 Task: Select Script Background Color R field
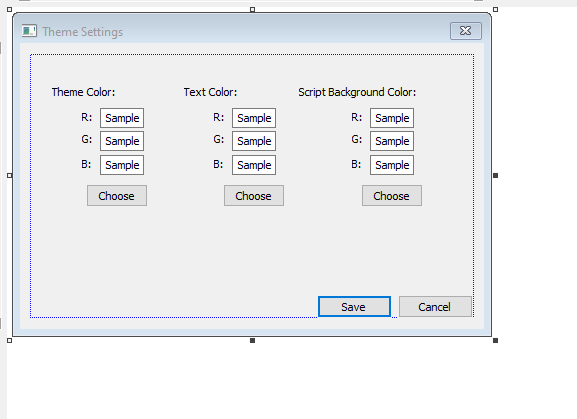coord(392,118)
